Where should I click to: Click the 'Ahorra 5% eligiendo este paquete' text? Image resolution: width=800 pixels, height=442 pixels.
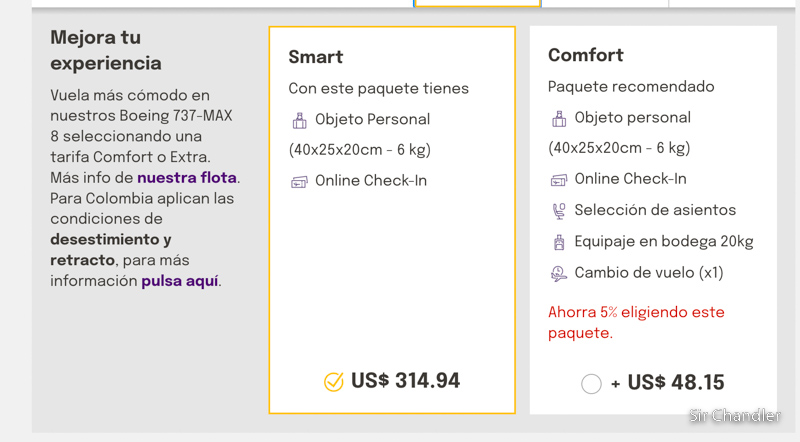click(636, 322)
